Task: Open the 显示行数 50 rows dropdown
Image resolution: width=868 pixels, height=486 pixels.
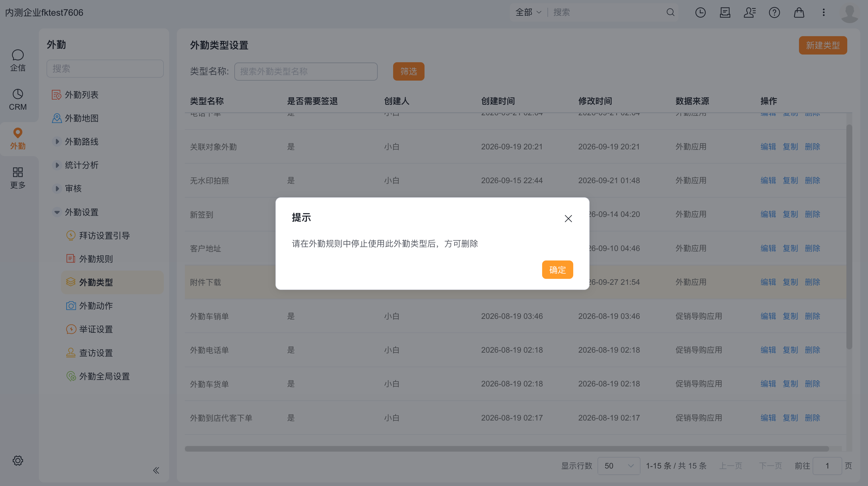Action: tap(619, 466)
